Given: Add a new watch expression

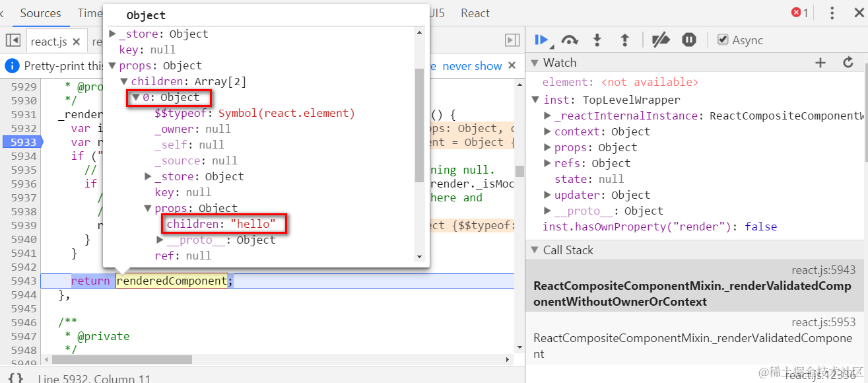Looking at the screenshot, I should pyautogui.click(x=820, y=63).
